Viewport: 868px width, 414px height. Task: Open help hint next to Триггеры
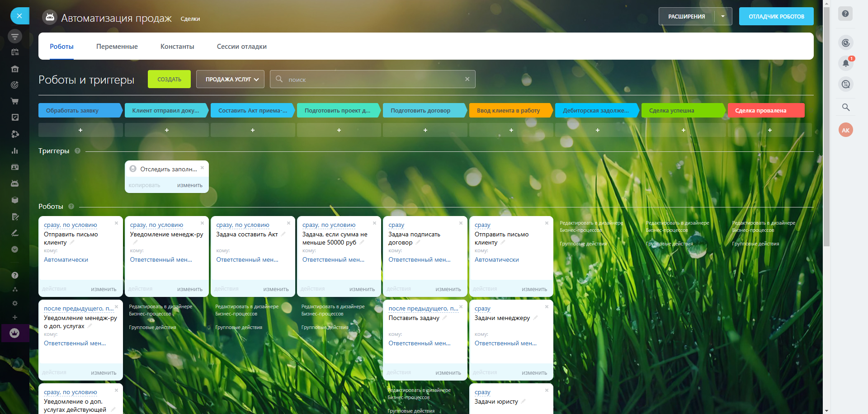78,151
